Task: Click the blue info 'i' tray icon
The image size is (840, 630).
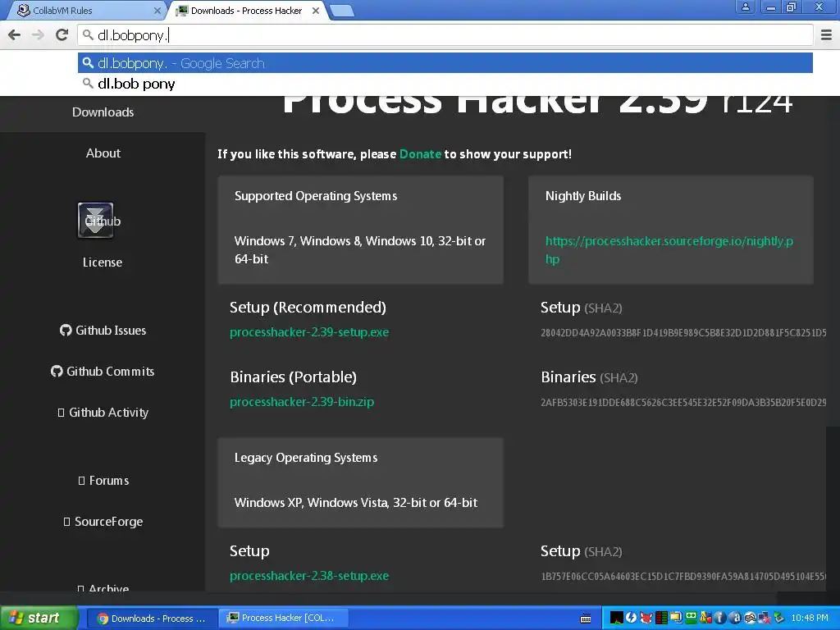Action: tap(720, 618)
